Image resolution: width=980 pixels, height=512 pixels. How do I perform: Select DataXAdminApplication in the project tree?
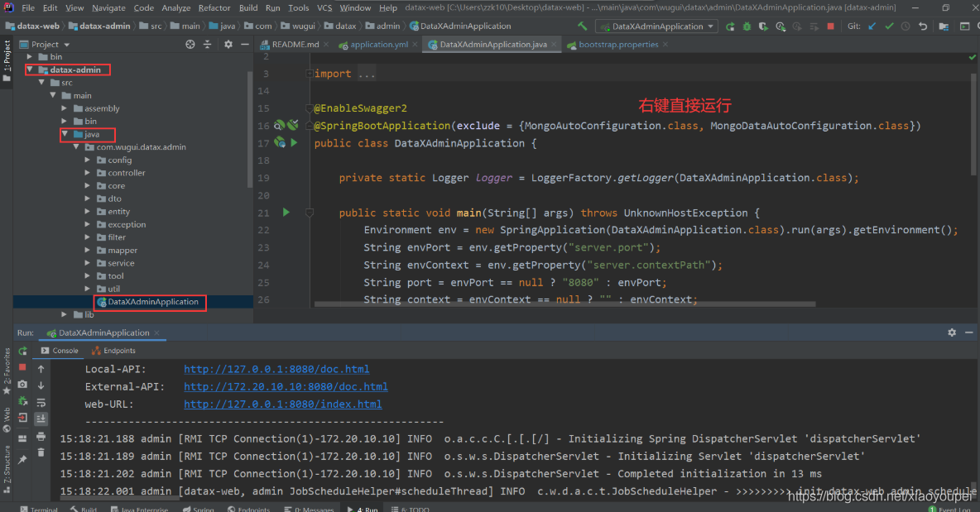pos(153,302)
